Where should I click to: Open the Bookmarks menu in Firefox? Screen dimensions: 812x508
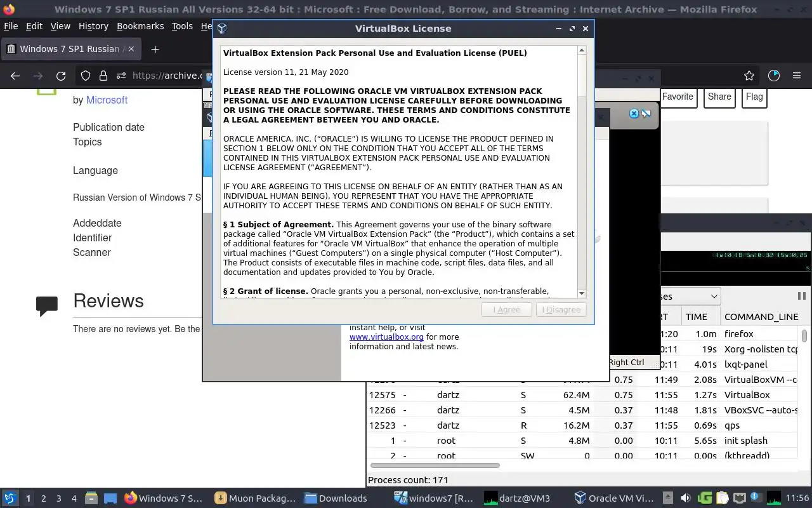(x=140, y=26)
